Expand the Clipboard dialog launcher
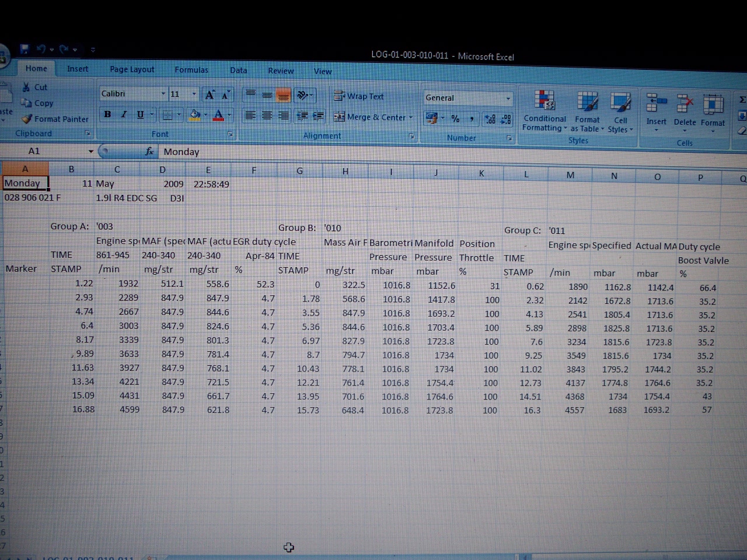Image resolution: width=747 pixels, height=560 pixels. tap(88, 133)
